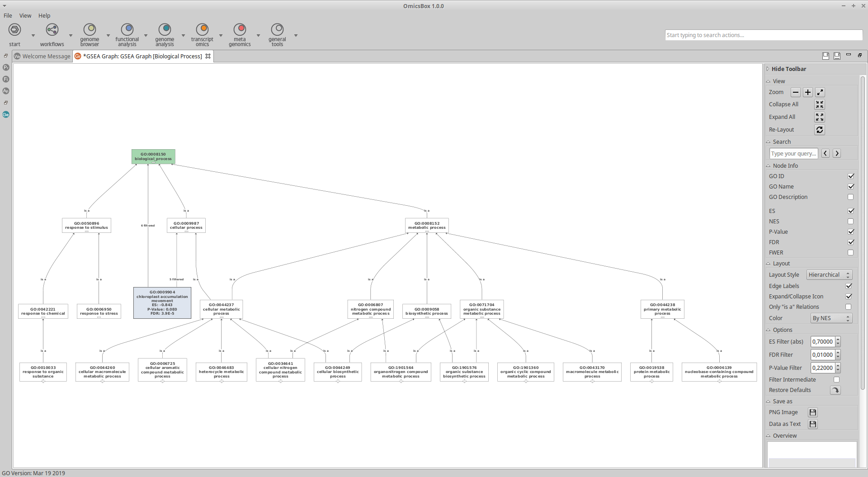This screenshot has width=868, height=477.
Task: Save graph as PNG Image
Action: tap(812, 412)
